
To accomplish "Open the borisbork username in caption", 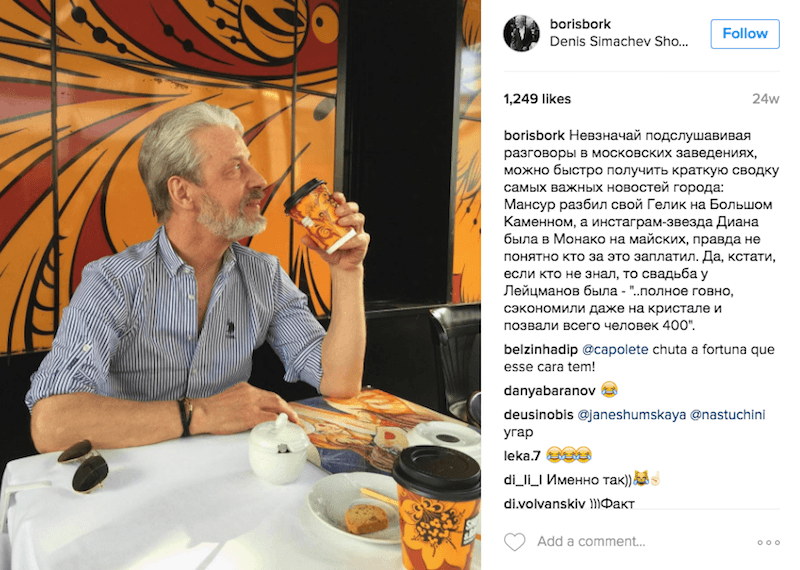I will [x=534, y=136].
